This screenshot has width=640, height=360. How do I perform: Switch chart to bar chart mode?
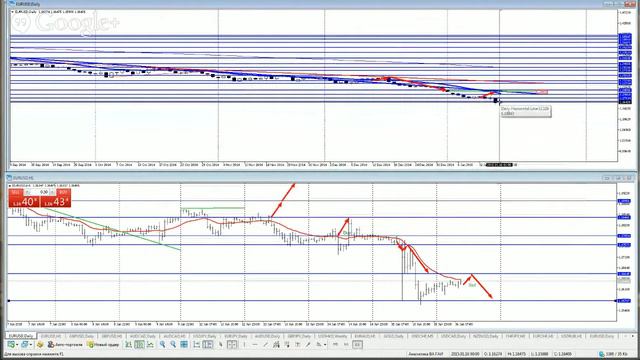128,344
